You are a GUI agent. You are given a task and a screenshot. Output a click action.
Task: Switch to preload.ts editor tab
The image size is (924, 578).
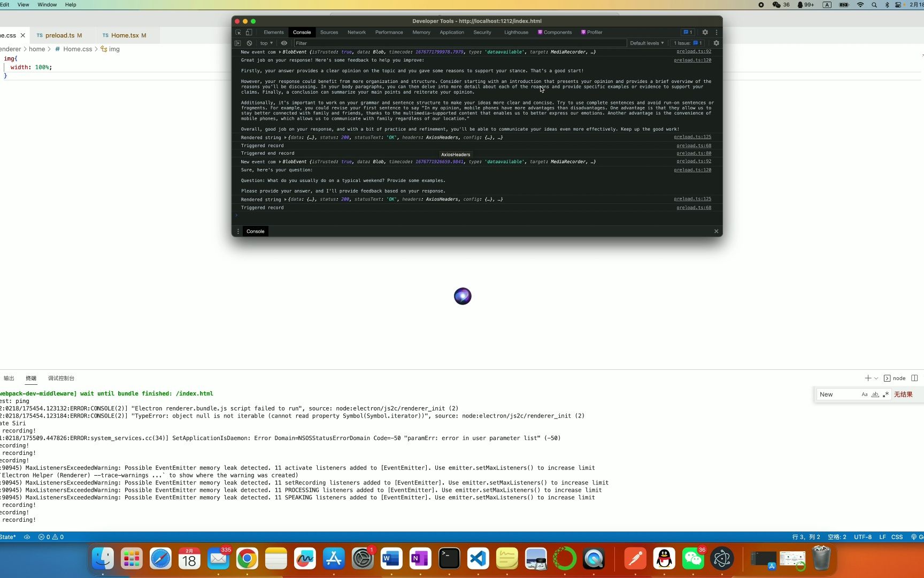pyautogui.click(x=59, y=35)
